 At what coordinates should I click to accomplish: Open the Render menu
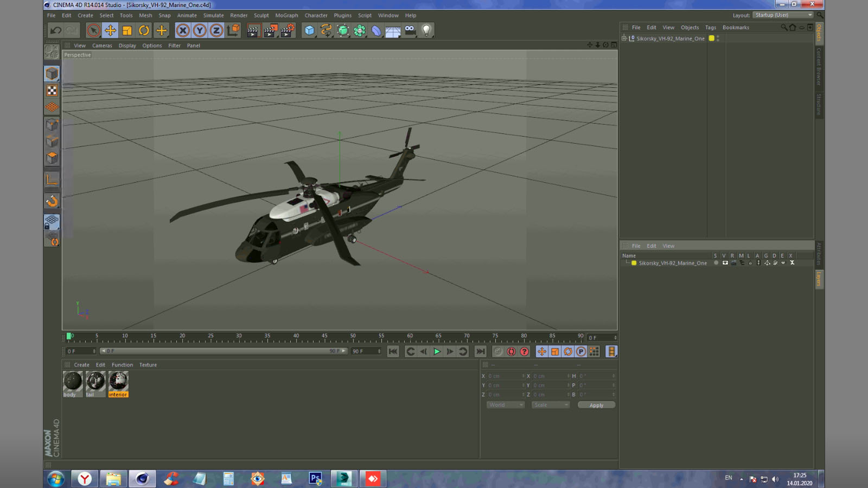point(239,15)
